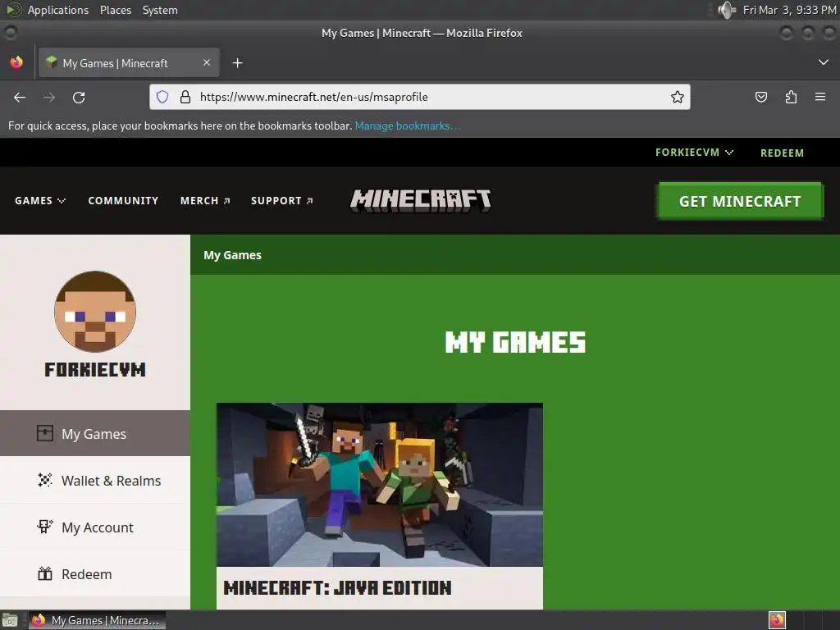Click the My Games breadcrumb heading

(x=232, y=255)
